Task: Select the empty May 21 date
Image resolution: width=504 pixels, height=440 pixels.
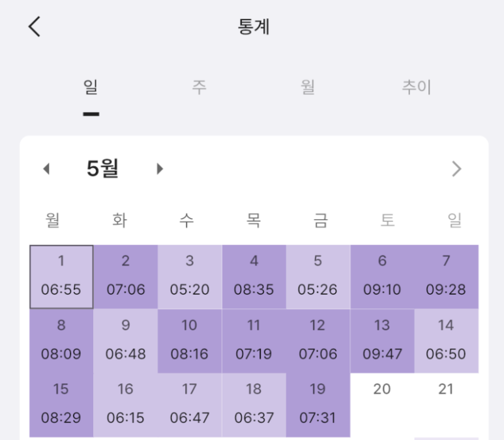Action: (446, 405)
